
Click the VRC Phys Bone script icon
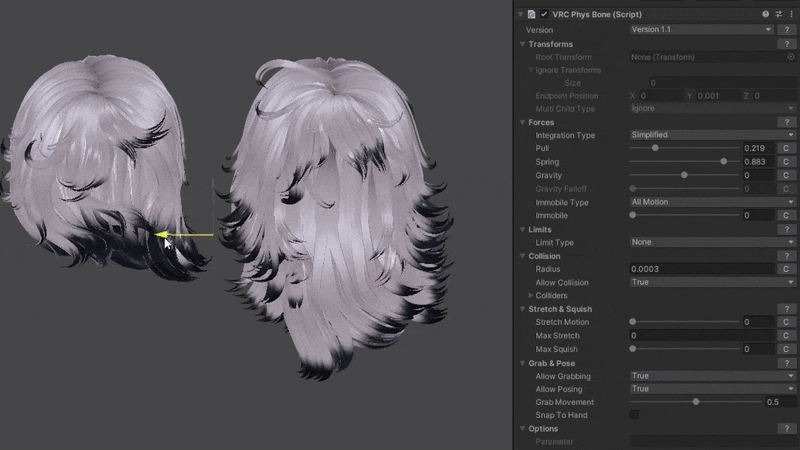pos(532,15)
